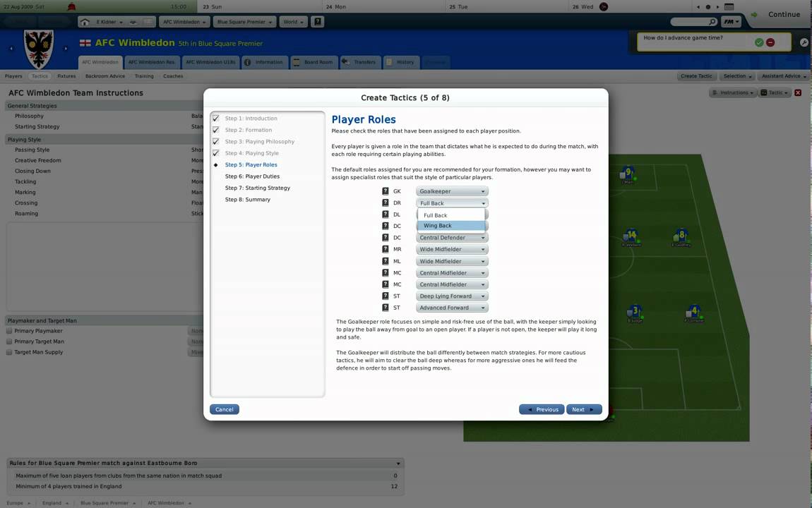Open help for GK role
812x508 pixels.
[386, 191]
